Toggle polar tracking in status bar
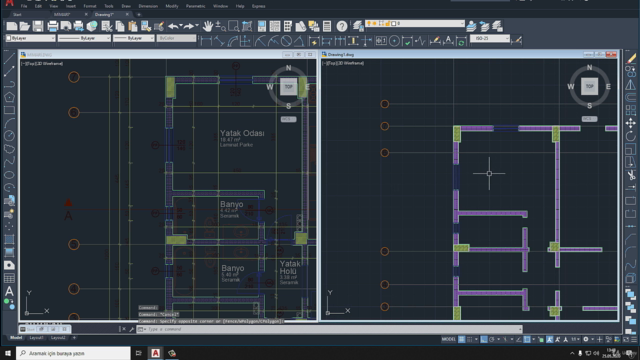640x360 pixels. click(x=491, y=340)
